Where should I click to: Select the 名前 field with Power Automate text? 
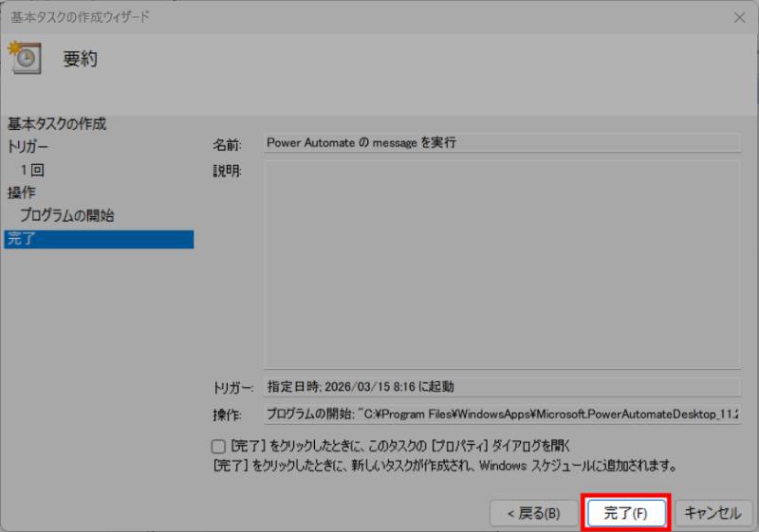tap(503, 142)
